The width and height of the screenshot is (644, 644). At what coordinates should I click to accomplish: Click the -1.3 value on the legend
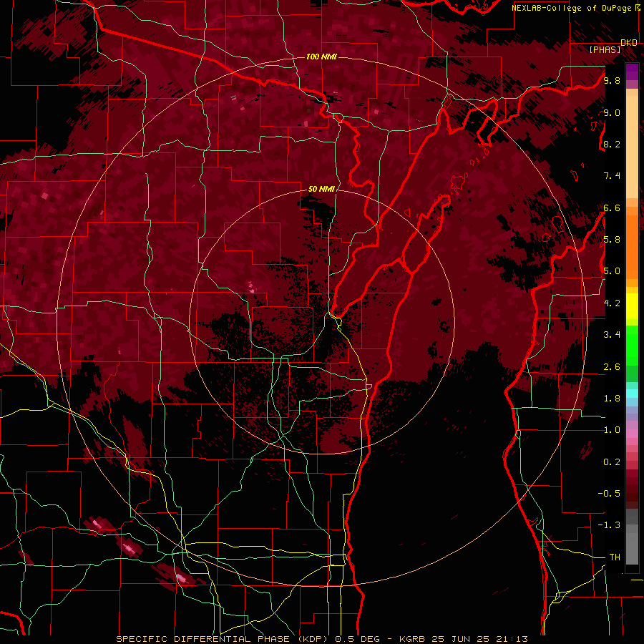tap(609, 525)
